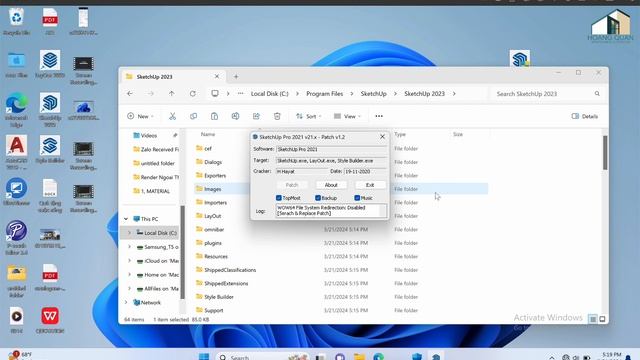Select the Style Builder desktop shortcut

click(50, 149)
